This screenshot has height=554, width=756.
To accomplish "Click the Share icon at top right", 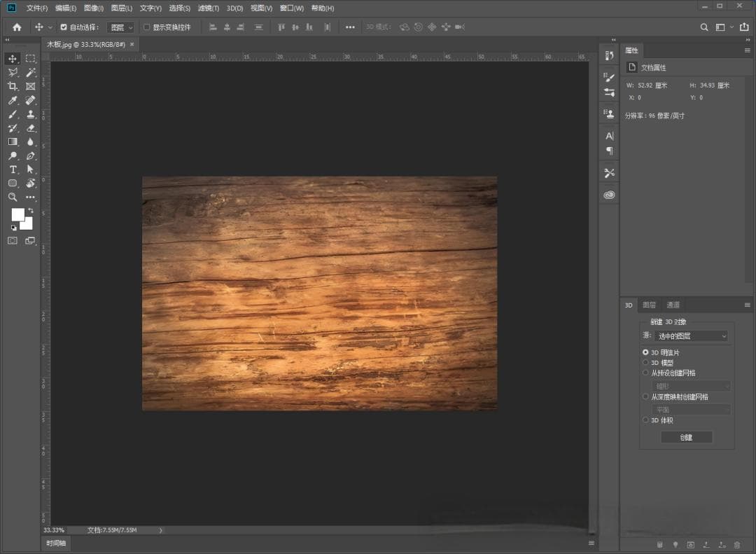I will tap(744, 27).
